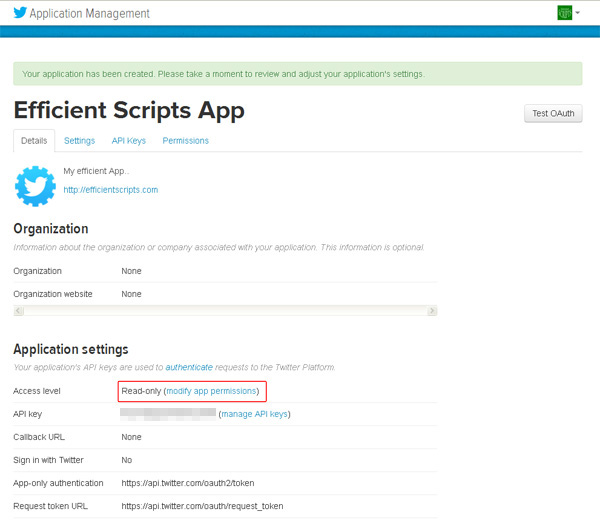Open the Permissions tab
This screenshot has height=526, width=600.
click(186, 141)
